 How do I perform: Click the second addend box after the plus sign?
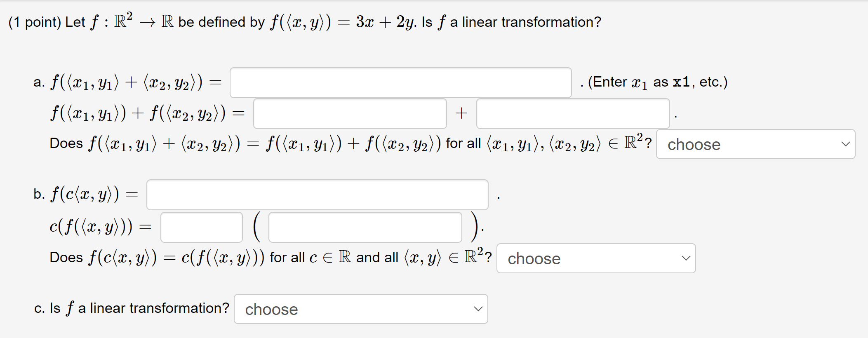[573, 113]
